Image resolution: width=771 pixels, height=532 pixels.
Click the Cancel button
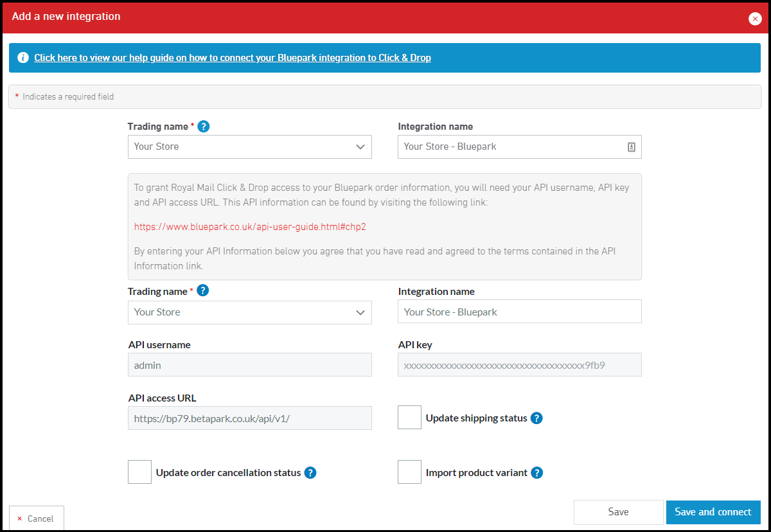[x=37, y=519]
